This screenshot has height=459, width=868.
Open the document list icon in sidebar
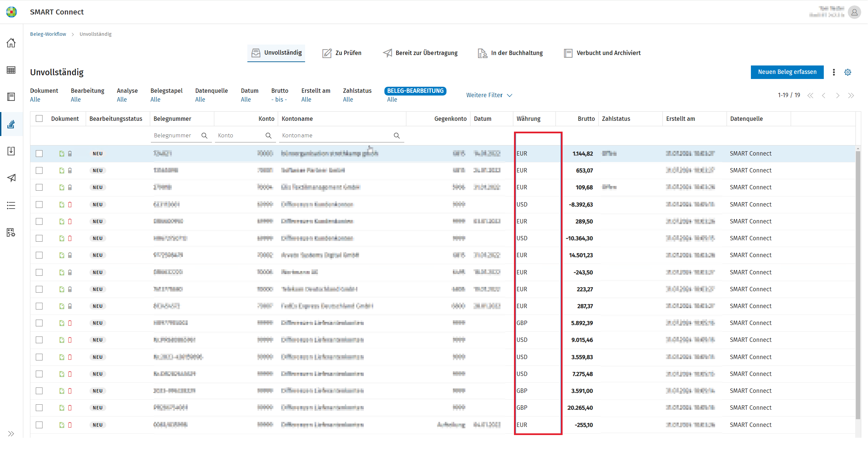[x=11, y=97]
